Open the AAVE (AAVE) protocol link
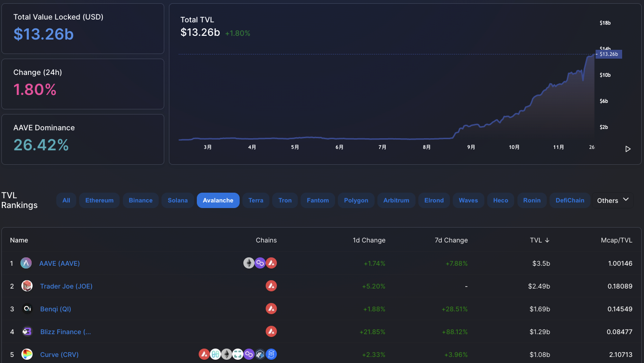This screenshot has width=644, height=363. pos(60,263)
